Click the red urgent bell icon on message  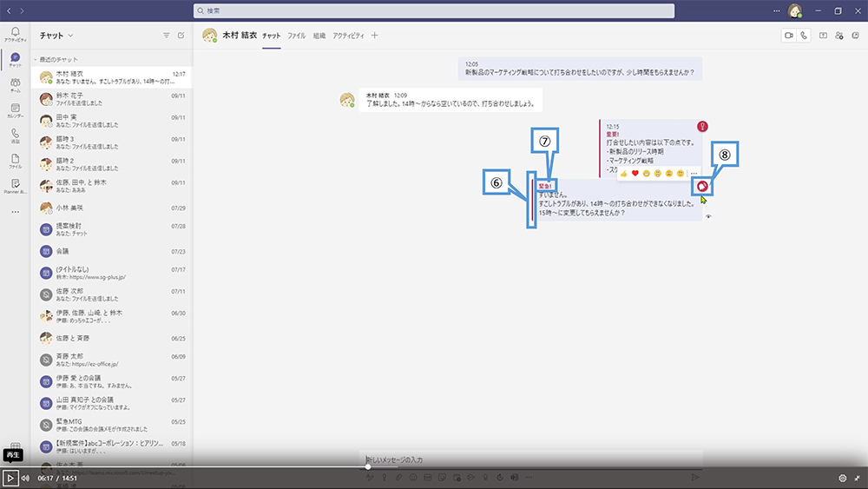click(x=702, y=187)
